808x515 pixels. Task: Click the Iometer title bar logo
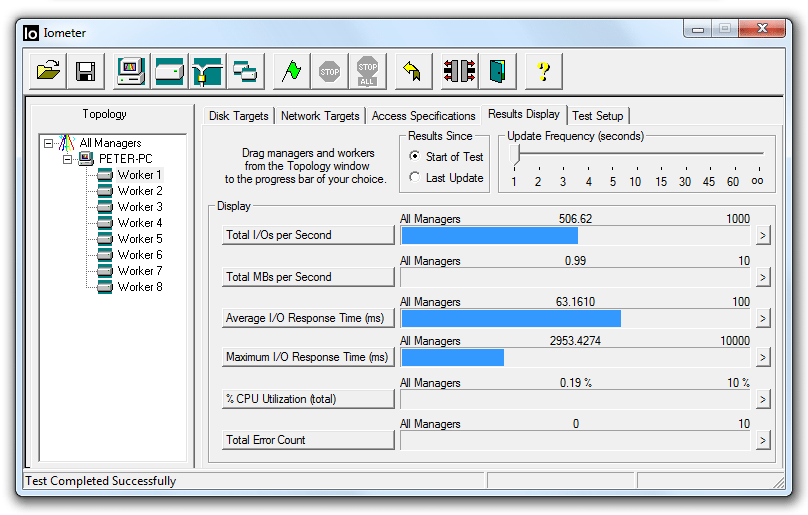tap(31, 33)
